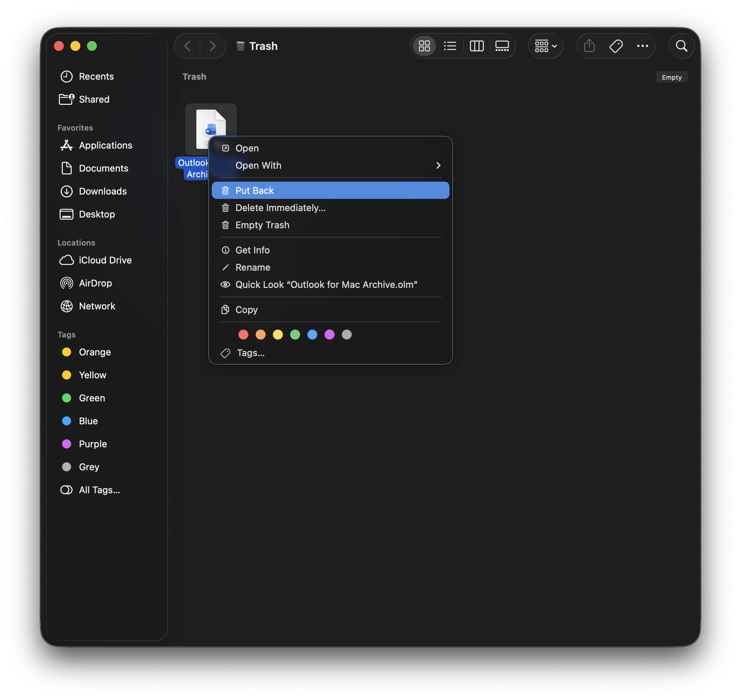Select icon grid view button
741x700 pixels.
coord(424,46)
